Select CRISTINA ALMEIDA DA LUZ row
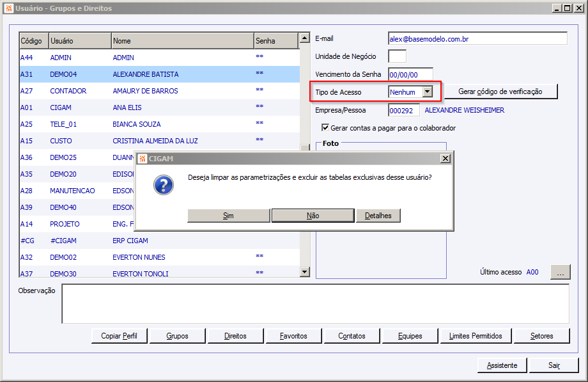This screenshot has height=382, width=588. click(x=160, y=141)
